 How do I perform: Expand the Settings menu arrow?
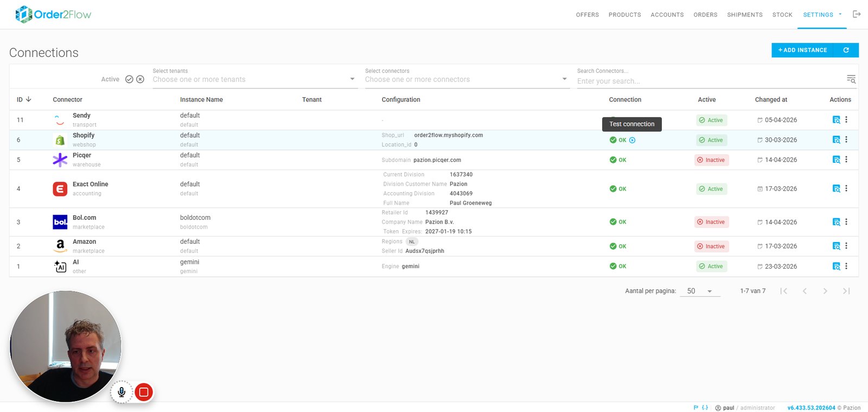click(x=840, y=14)
